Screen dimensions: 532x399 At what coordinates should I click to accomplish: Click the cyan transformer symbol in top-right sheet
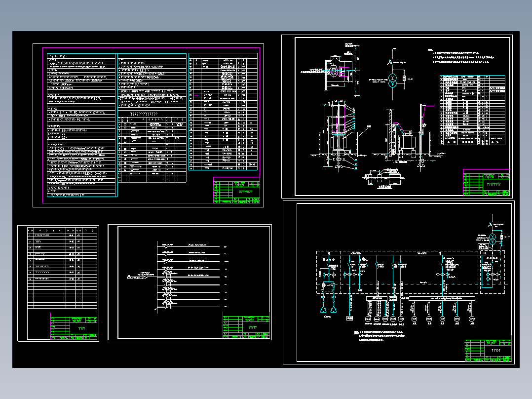click(392, 80)
